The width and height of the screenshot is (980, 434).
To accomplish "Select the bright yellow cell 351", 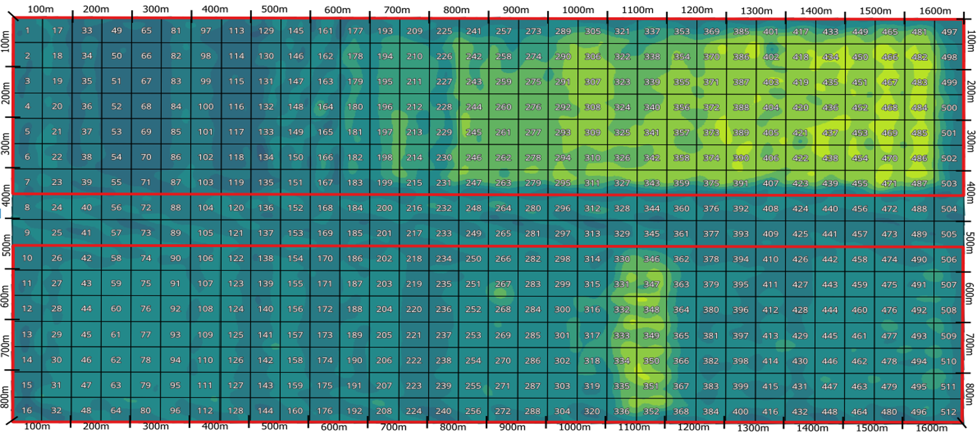I will pyautogui.click(x=651, y=386).
